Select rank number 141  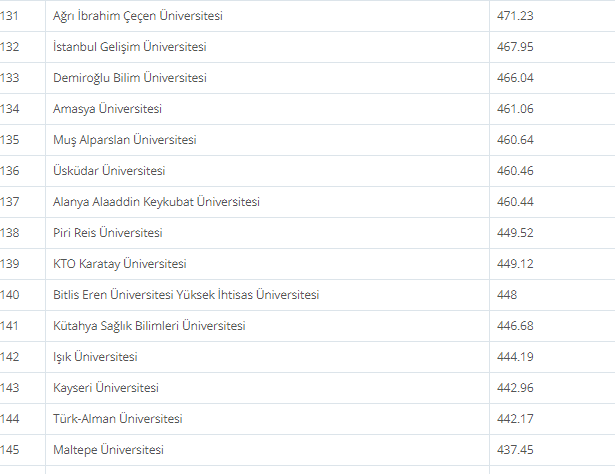click(x=9, y=325)
